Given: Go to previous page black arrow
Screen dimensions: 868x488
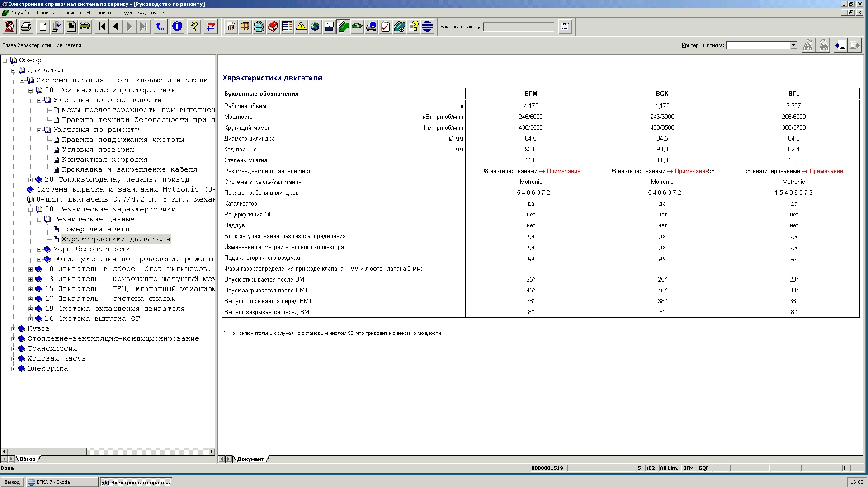Looking at the screenshot, I should click(116, 27).
